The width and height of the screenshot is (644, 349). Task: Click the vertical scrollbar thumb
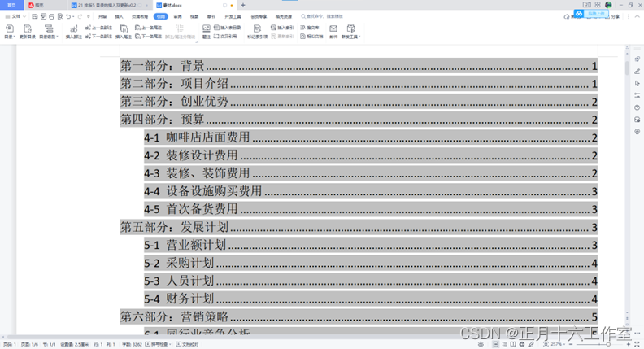pos(627,68)
